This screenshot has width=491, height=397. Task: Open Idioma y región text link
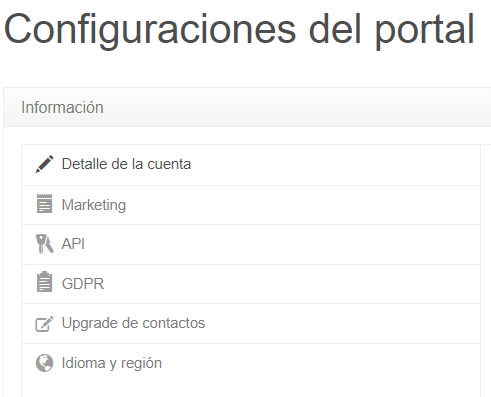pos(112,363)
